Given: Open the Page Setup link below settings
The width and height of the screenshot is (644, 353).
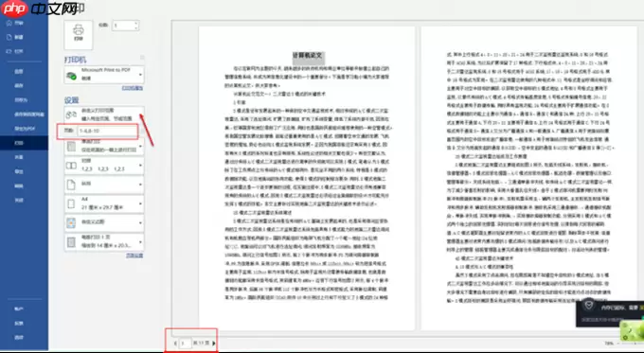Looking at the screenshot, I should (x=134, y=256).
